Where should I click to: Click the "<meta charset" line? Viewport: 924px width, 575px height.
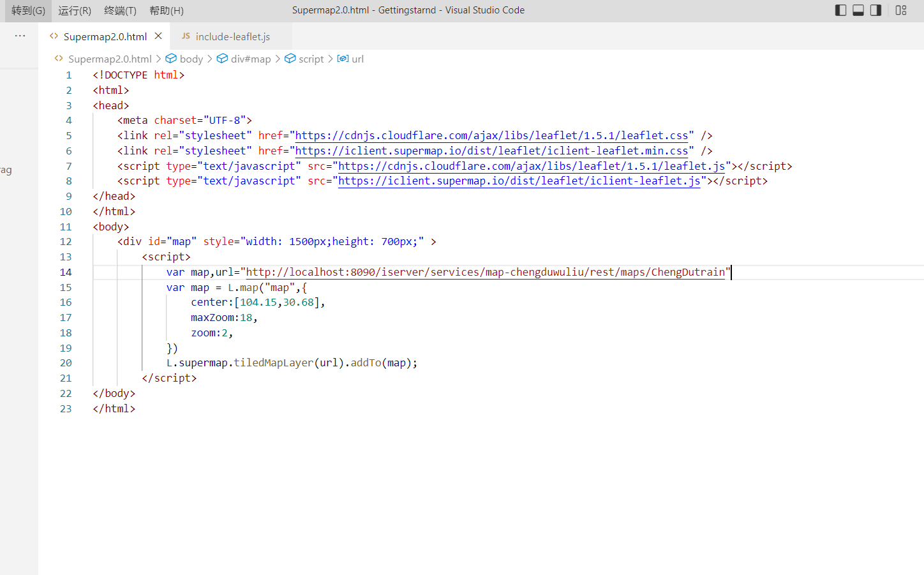(x=184, y=120)
